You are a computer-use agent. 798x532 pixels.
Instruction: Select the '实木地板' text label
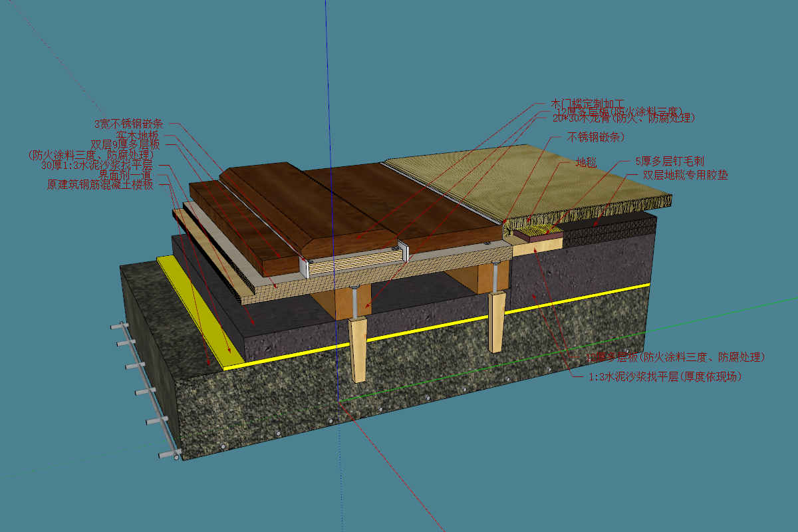pyautogui.click(x=136, y=135)
